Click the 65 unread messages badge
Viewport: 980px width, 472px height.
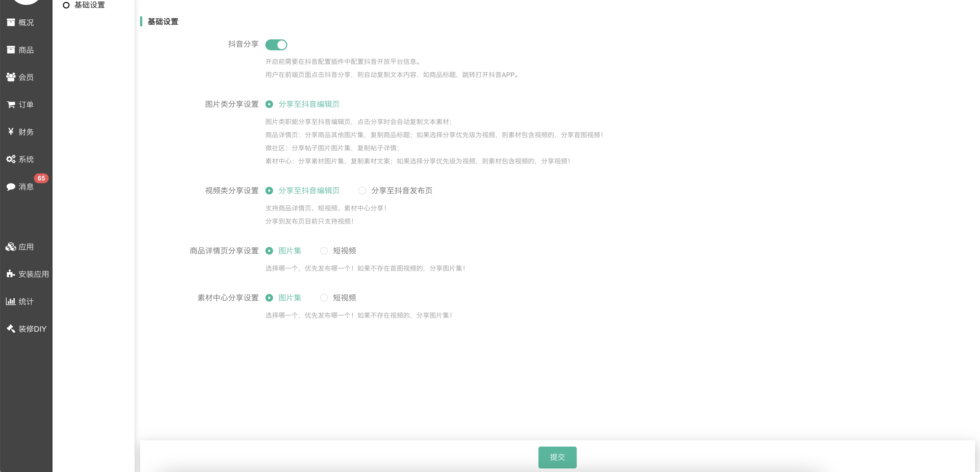(41, 178)
